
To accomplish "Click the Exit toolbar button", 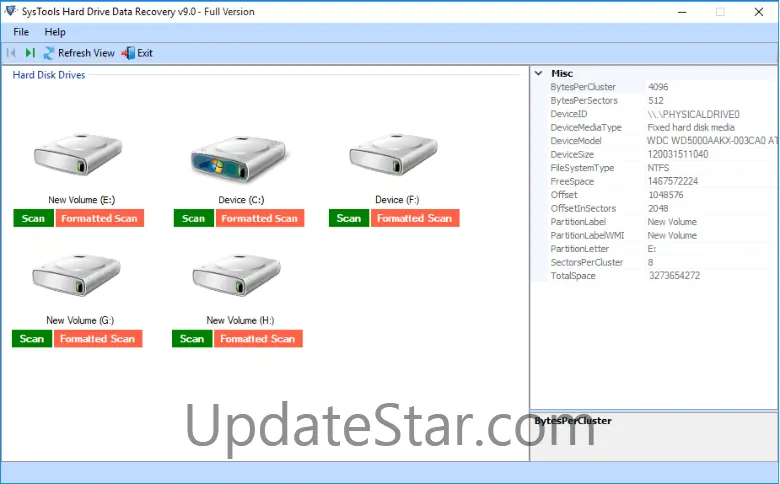I will pos(138,53).
